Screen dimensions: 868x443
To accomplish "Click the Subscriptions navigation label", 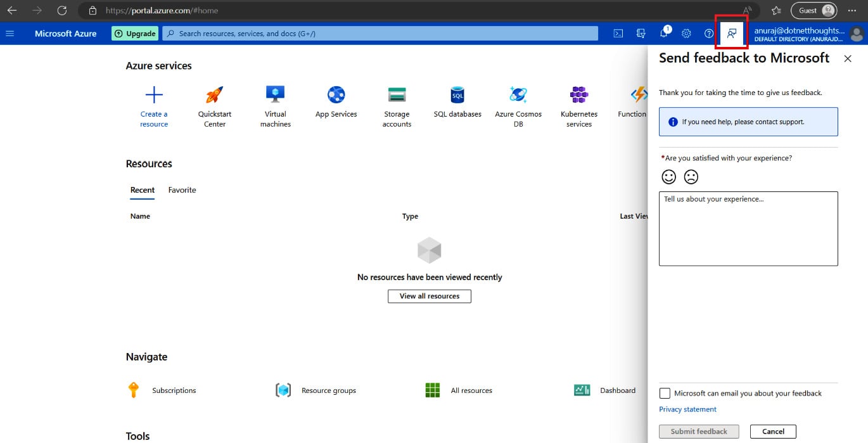I will 174,390.
